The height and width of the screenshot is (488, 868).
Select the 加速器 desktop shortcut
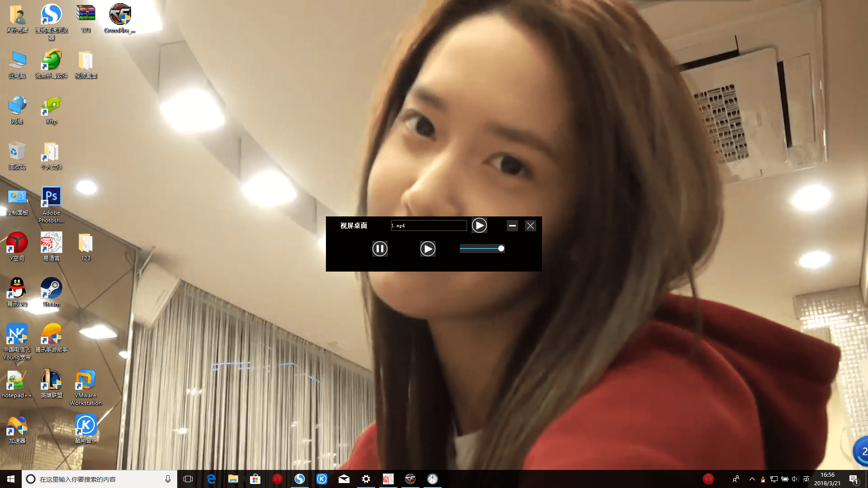point(17,430)
